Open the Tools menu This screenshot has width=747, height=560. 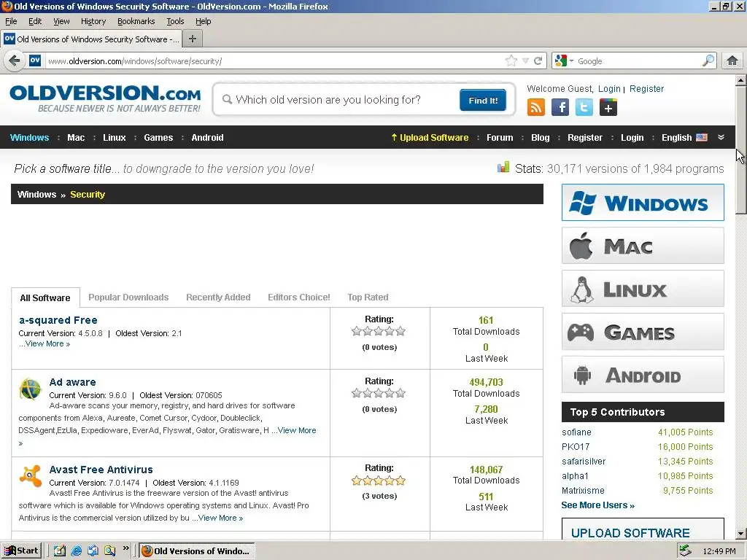pyautogui.click(x=175, y=21)
